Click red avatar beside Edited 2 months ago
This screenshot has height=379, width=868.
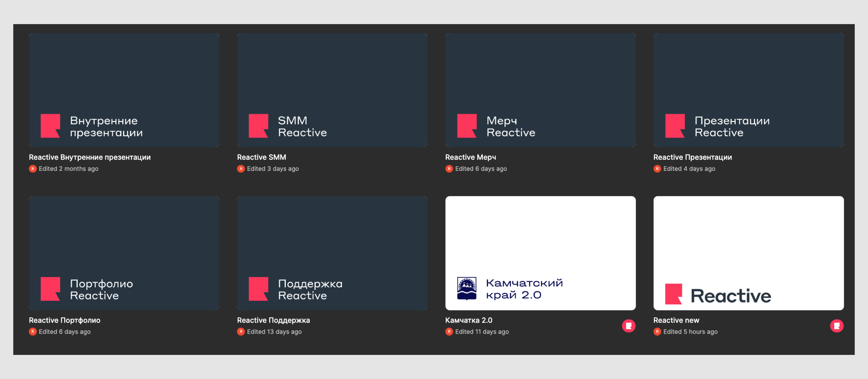point(33,169)
